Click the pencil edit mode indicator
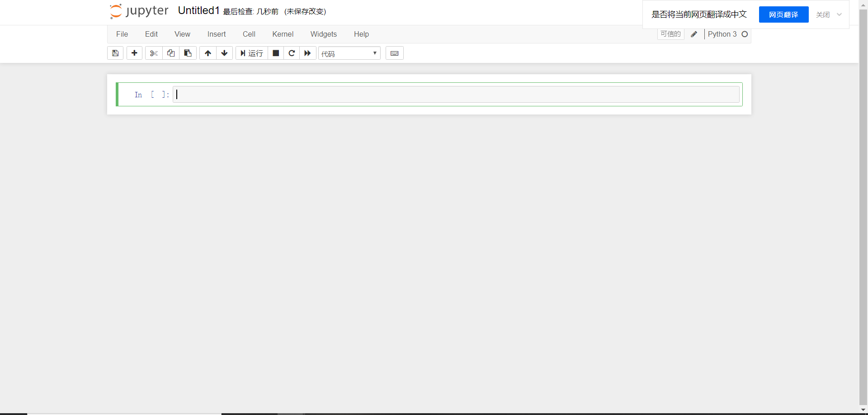Image resolution: width=868 pixels, height=415 pixels. (x=694, y=34)
